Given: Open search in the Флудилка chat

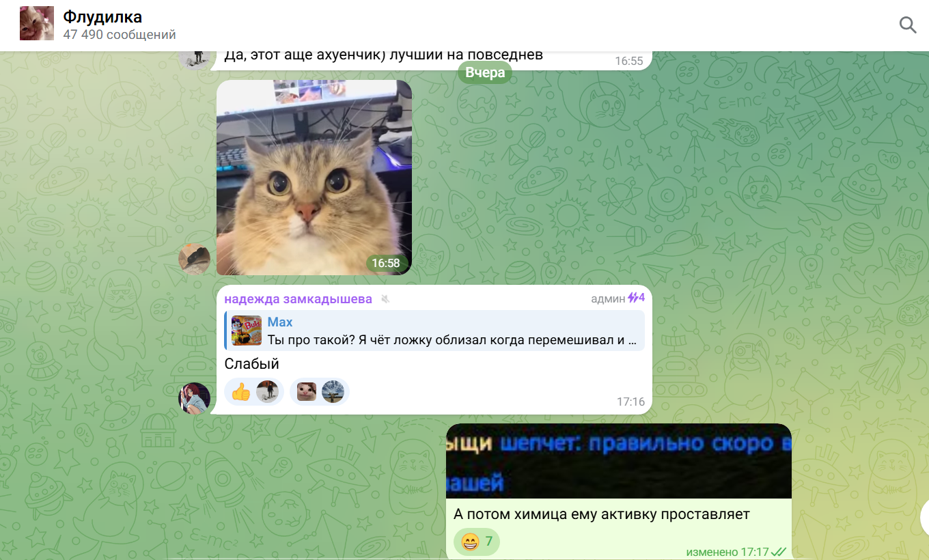Looking at the screenshot, I should click(x=907, y=25).
